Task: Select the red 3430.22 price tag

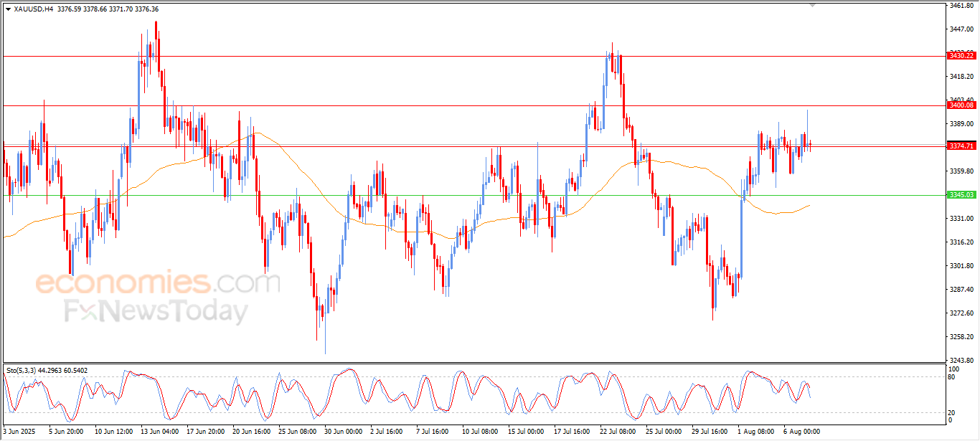Action: [x=961, y=55]
